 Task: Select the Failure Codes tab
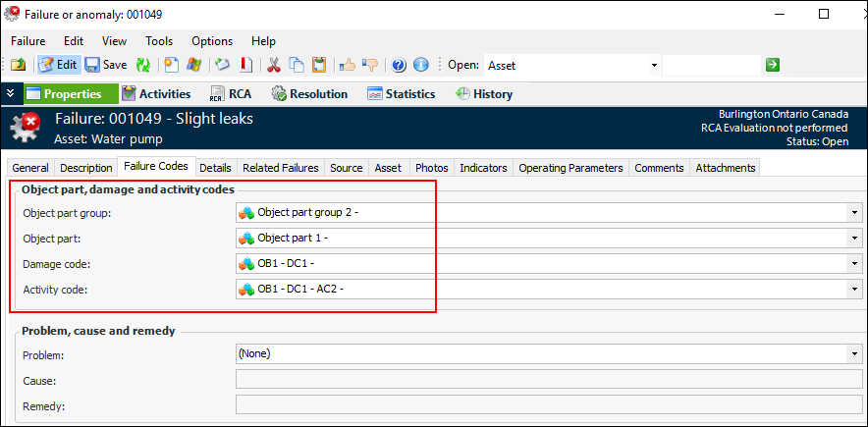click(x=156, y=166)
